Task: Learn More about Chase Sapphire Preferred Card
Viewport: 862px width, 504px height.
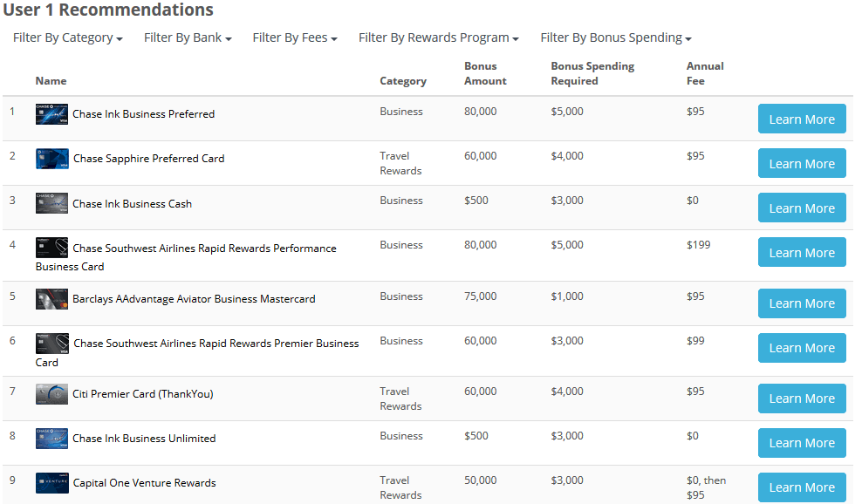Action: (802, 163)
